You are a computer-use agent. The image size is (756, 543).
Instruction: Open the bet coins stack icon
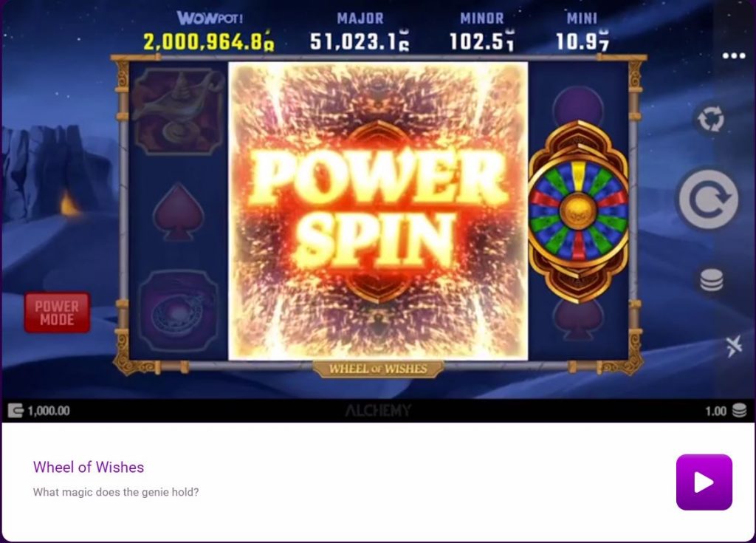pyautogui.click(x=711, y=280)
